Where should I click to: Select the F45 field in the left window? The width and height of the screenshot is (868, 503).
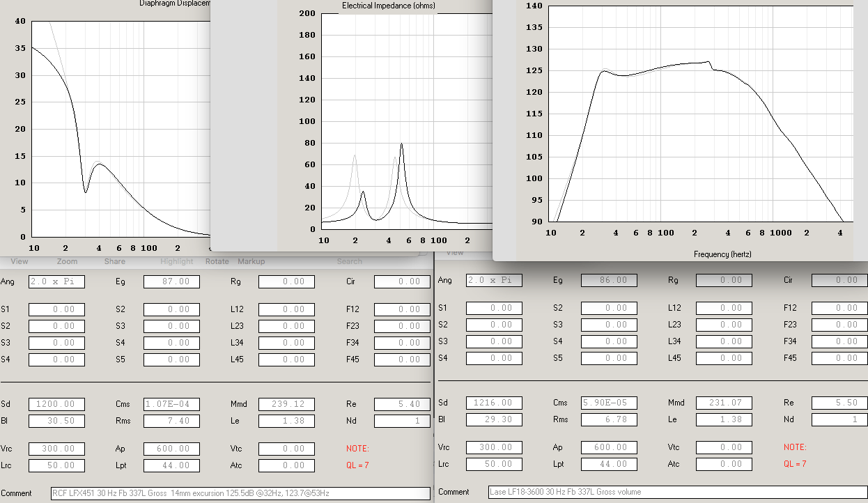[x=402, y=359]
